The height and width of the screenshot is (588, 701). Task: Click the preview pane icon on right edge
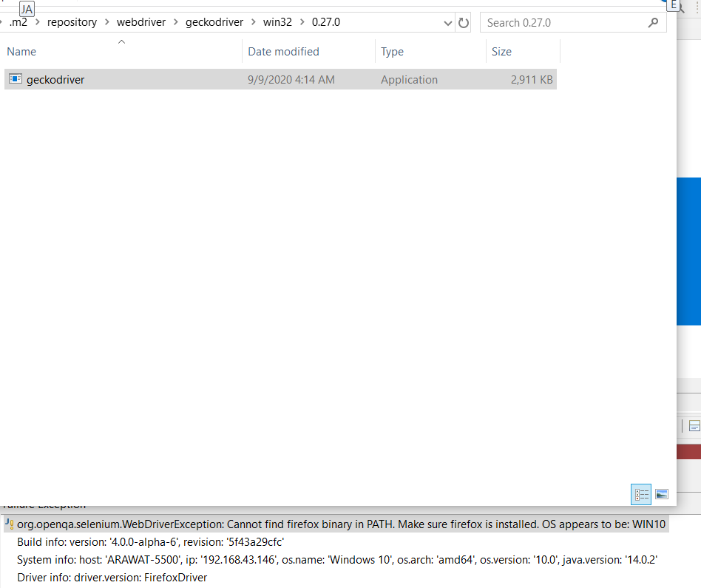(694, 426)
